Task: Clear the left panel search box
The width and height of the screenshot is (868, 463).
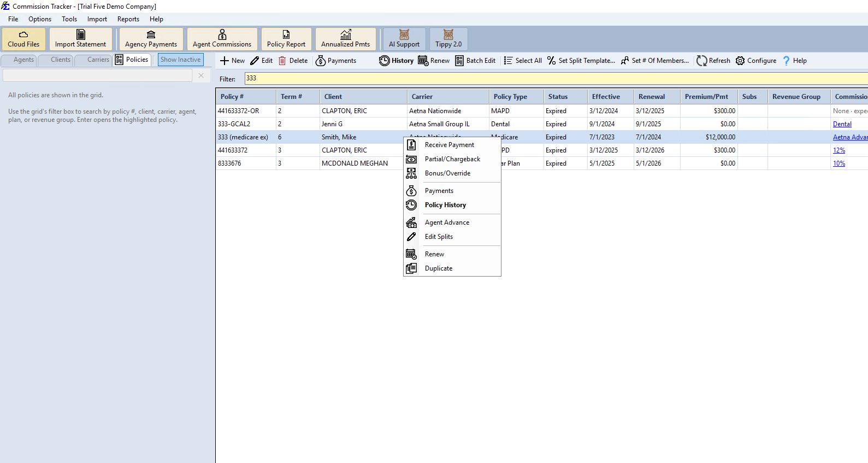Action: tap(201, 75)
